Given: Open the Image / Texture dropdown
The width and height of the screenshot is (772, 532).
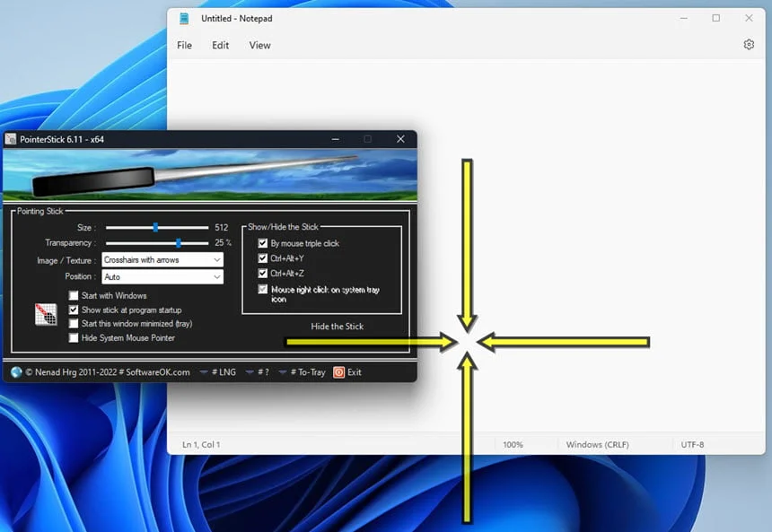Looking at the screenshot, I should [x=162, y=260].
